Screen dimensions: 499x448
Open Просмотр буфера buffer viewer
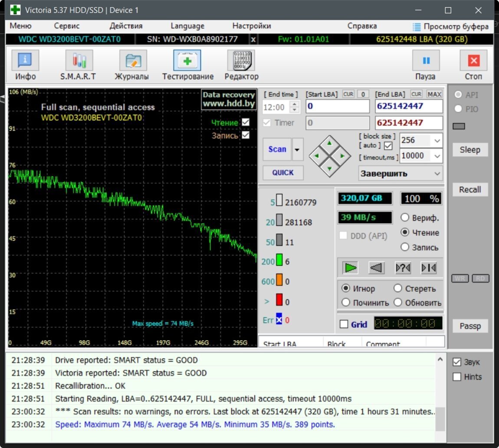coord(451,26)
